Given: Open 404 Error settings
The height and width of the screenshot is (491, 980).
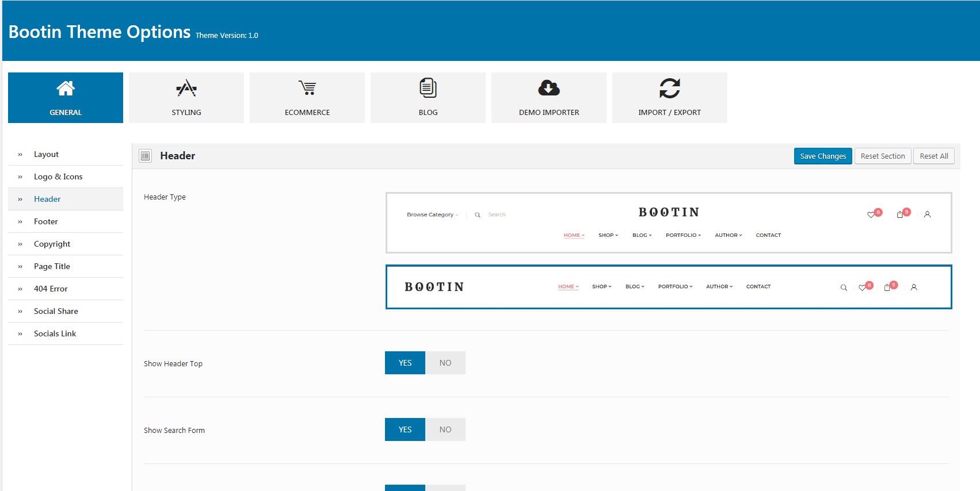Looking at the screenshot, I should [66, 289].
